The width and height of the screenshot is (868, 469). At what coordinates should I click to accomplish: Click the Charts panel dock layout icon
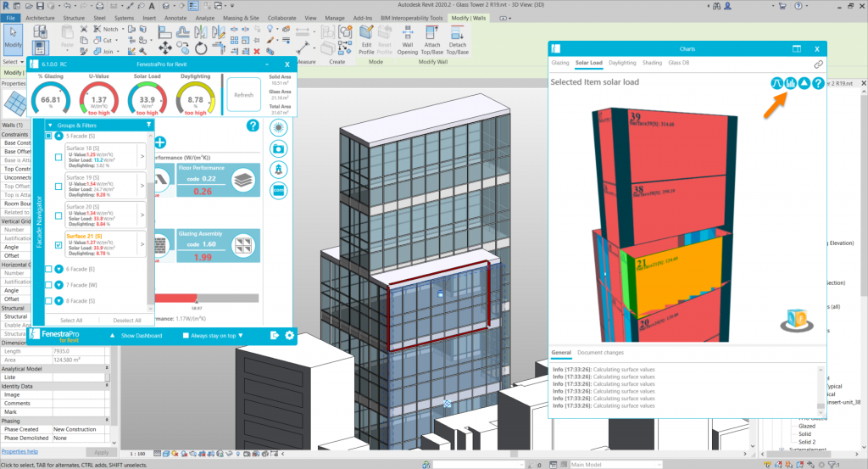coord(797,48)
